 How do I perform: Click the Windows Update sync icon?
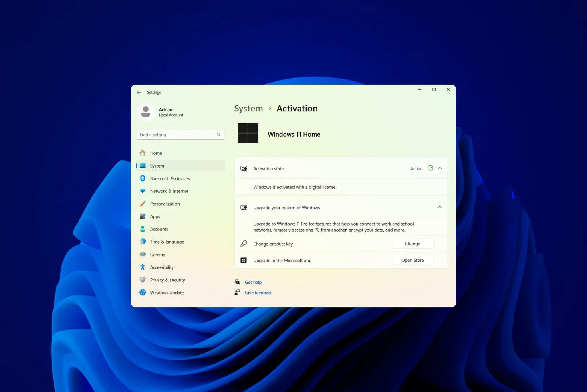(x=143, y=293)
